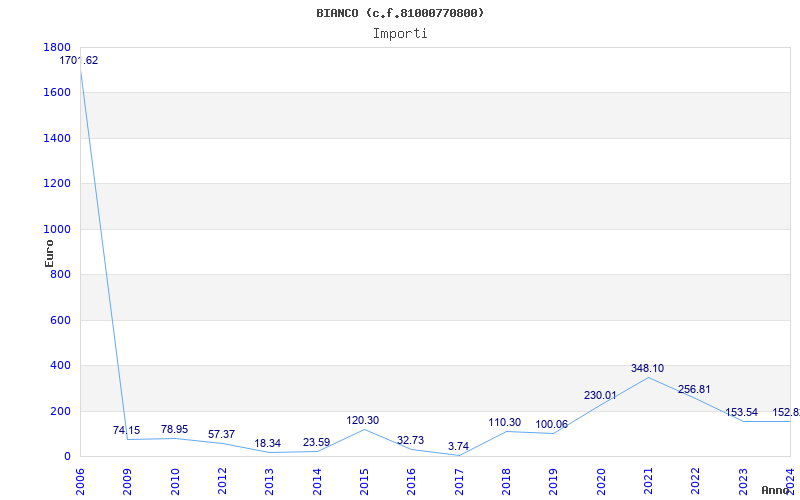800x500 pixels.
Task: Click the Anno axis label
Action: pyautogui.click(x=776, y=490)
